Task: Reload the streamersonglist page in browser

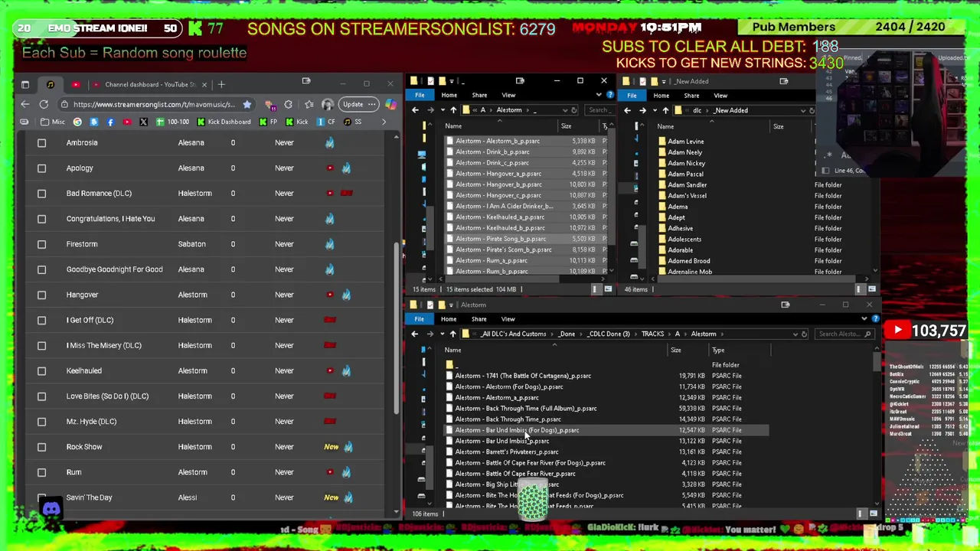Action: [44, 104]
